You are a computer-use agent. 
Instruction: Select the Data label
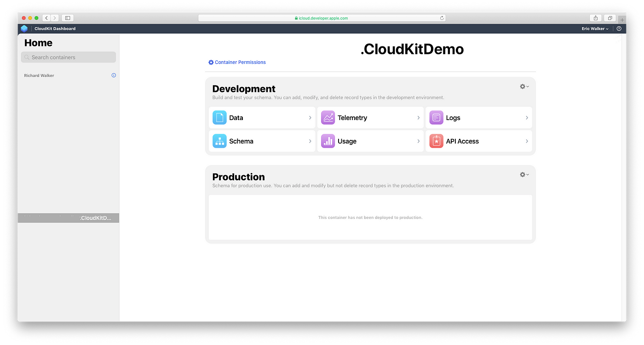tap(236, 118)
